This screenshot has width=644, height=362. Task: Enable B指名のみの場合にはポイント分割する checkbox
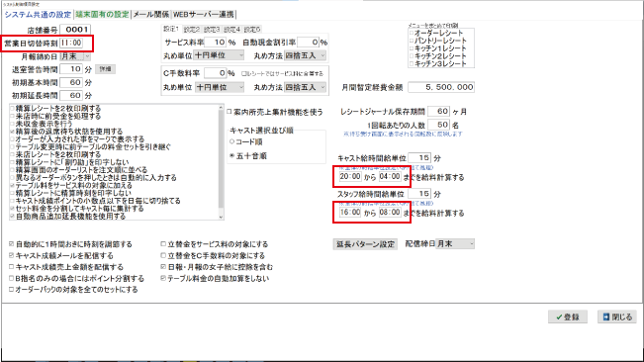[x=12, y=278]
